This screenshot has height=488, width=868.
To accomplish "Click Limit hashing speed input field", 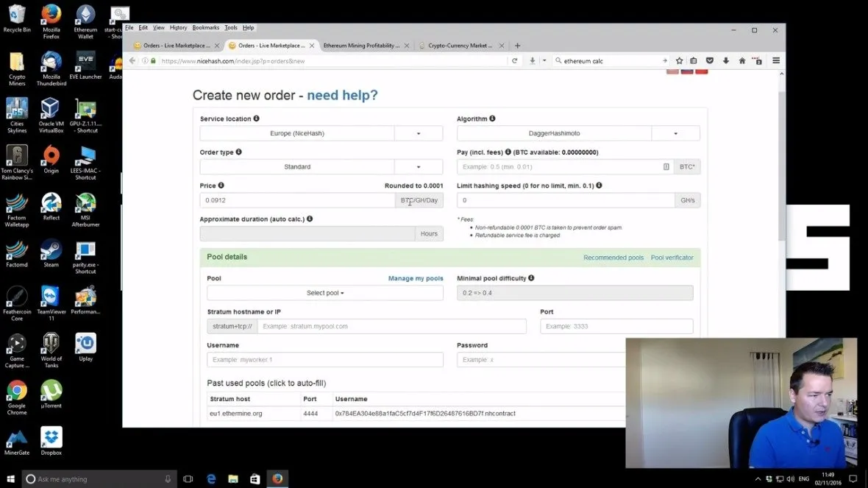I will coord(565,200).
